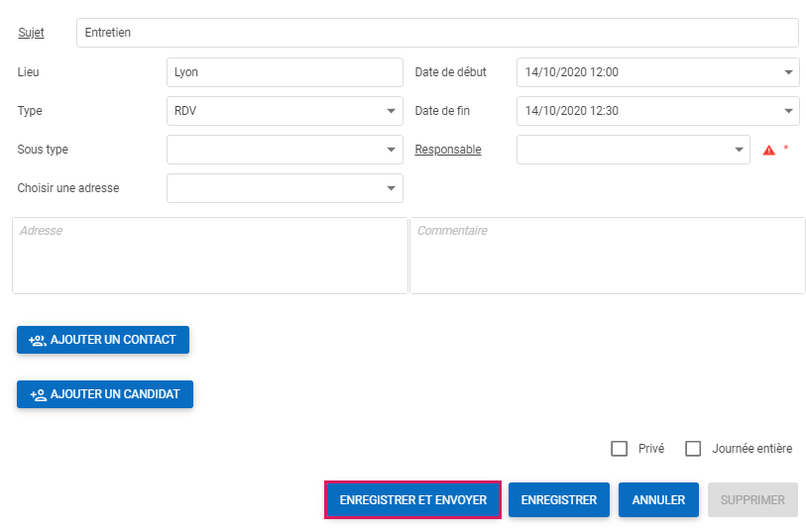Cancel with the Annuler button
The width and height of the screenshot is (806, 532).
658,500
